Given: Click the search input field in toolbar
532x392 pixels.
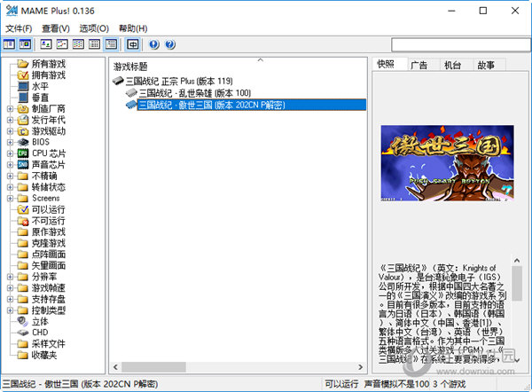Looking at the screenshot, I should click(x=461, y=44).
